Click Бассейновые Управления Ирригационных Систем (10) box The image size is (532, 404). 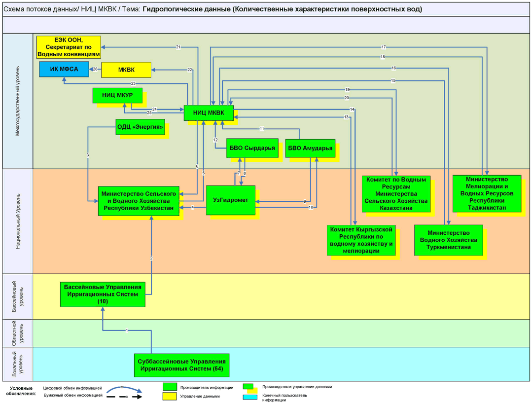click(x=103, y=294)
